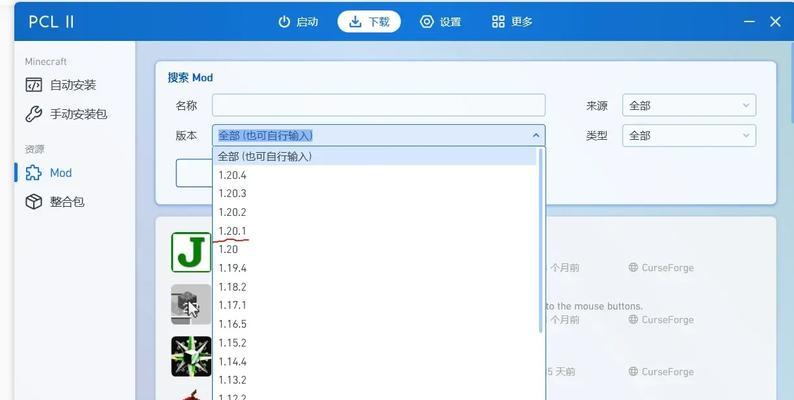Minimize the PCL II window
This screenshot has width=794, height=400.
tap(749, 21)
